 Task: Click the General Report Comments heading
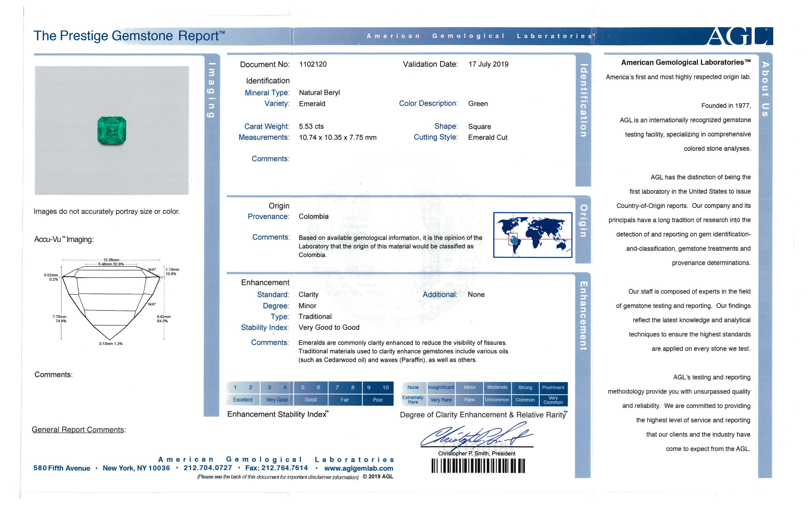click(79, 430)
